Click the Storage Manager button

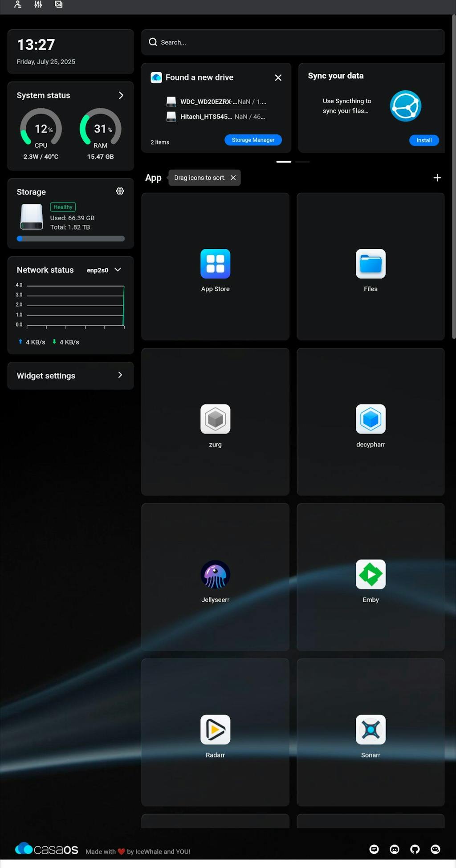pyautogui.click(x=253, y=140)
